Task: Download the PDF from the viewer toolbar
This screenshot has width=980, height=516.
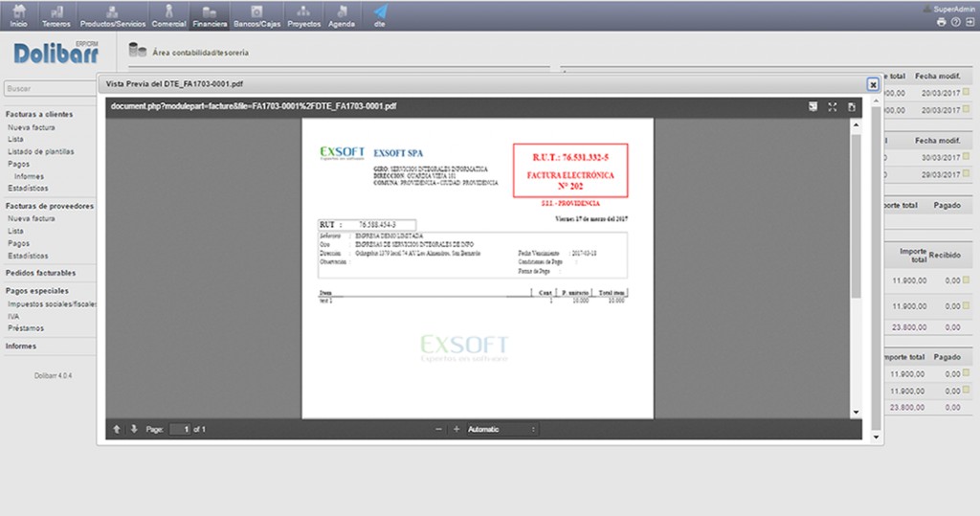Action: 851,107
